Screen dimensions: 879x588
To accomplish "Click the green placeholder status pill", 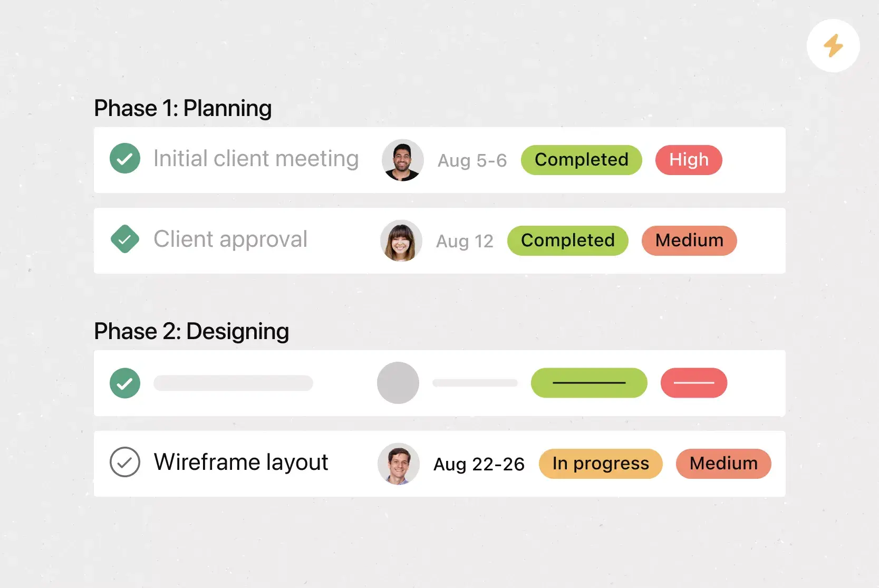I will (589, 383).
